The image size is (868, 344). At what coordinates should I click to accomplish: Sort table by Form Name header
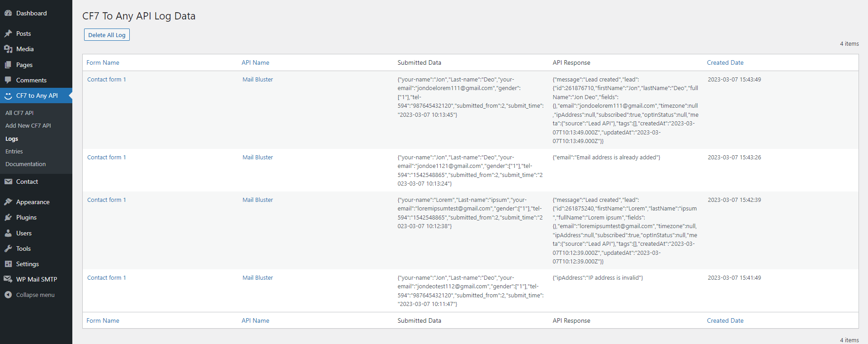pos(103,62)
